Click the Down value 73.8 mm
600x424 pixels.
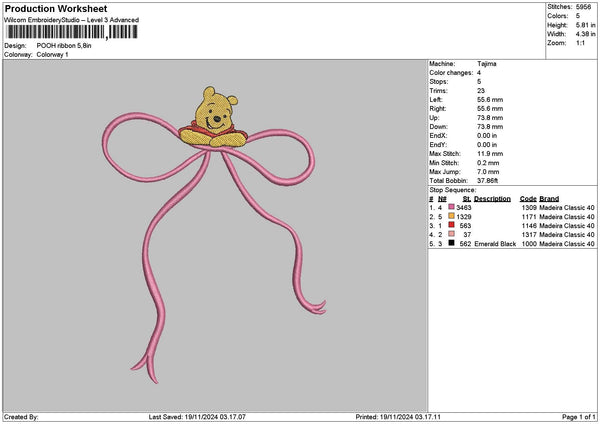point(490,127)
